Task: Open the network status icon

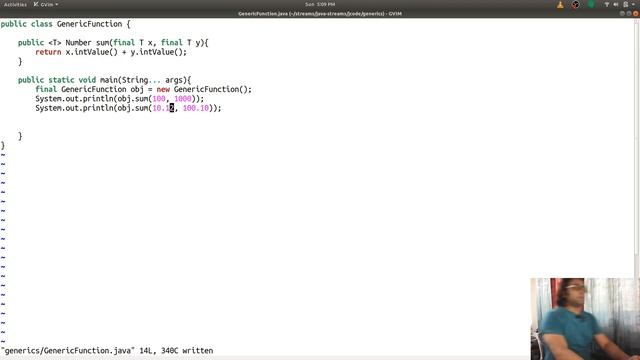Action: click(607, 4)
